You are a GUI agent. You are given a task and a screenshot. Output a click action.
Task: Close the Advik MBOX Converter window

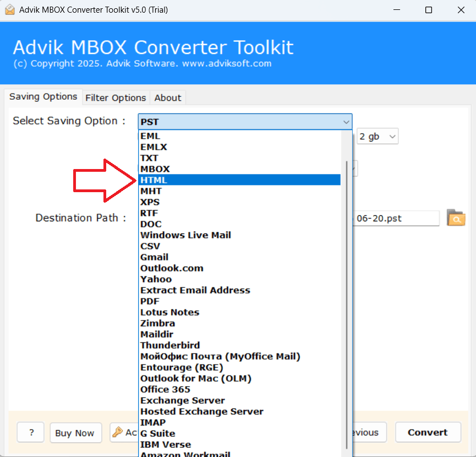461,10
